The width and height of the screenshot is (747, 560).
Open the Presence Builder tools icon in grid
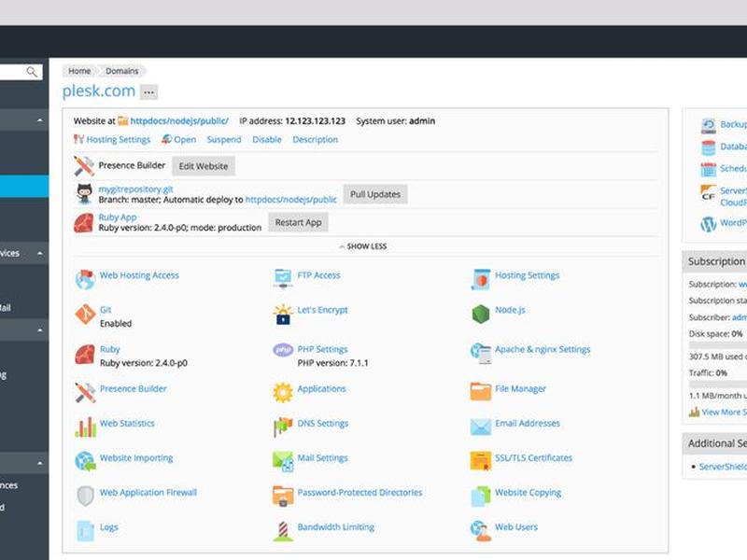pos(85,392)
